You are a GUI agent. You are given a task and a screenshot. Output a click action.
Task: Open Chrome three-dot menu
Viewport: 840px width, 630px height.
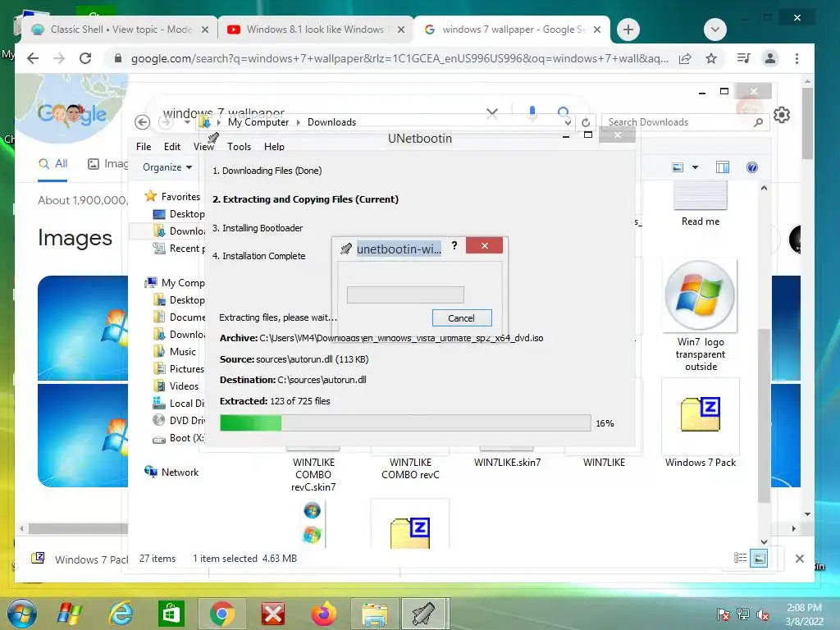tap(797, 58)
